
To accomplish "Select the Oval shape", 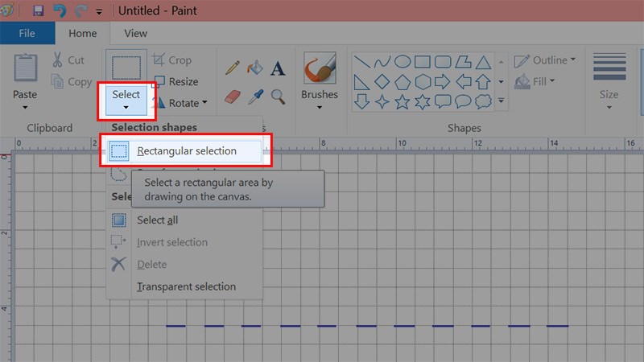I will pos(402,62).
